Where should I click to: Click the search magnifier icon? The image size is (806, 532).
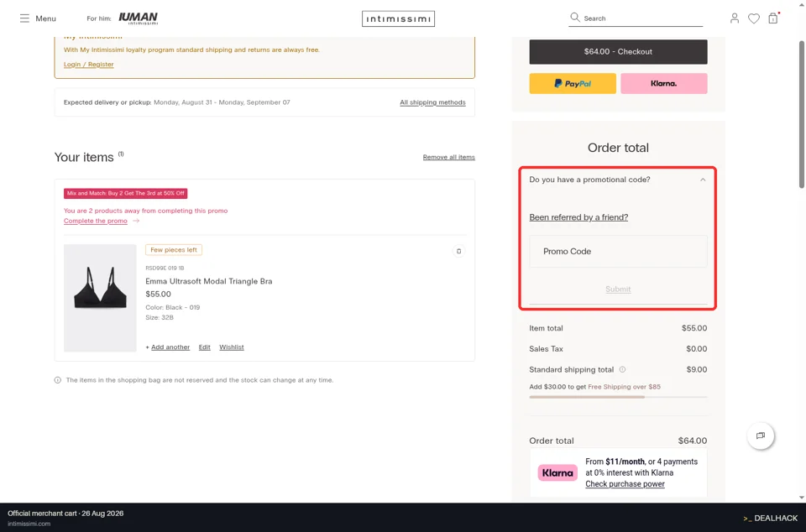[x=574, y=18]
